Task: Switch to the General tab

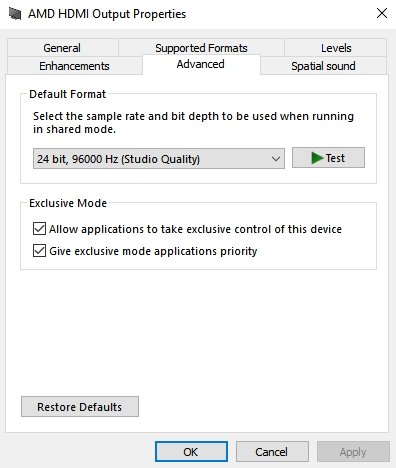Action: click(62, 48)
